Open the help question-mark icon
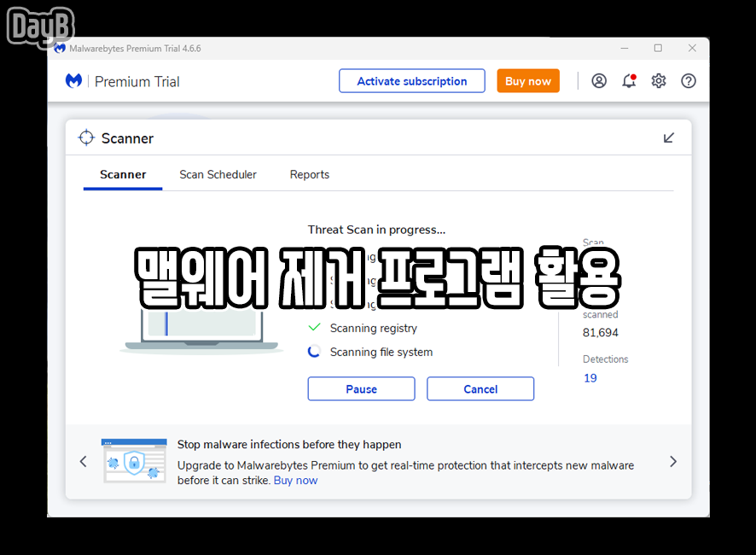 [688, 81]
